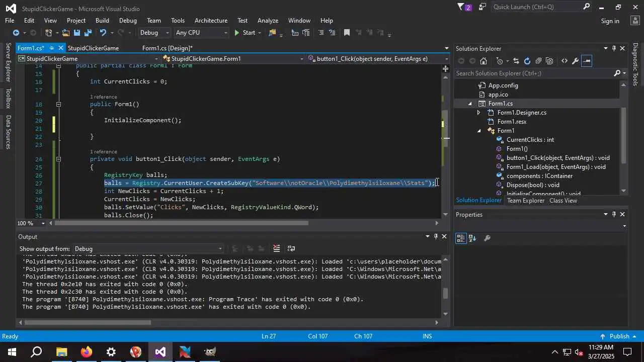Open Firefox from the Windows taskbar

point(87,352)
